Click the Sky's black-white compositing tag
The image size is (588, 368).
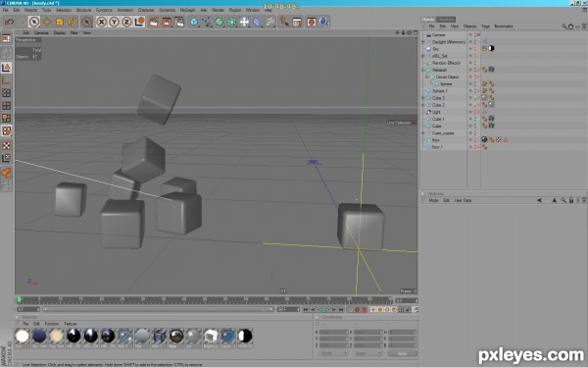(x=491, y=48)
